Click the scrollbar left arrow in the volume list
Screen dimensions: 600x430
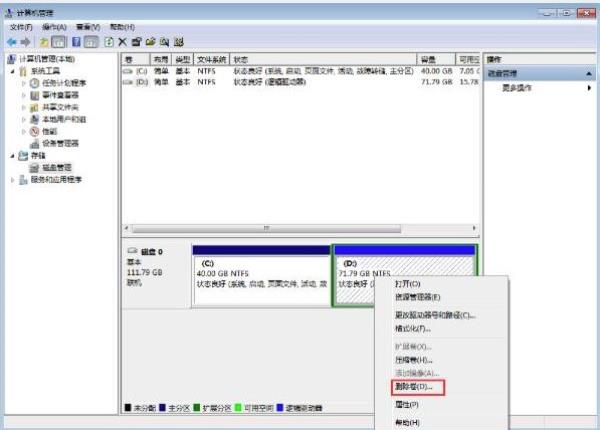[x=127, y=228]
